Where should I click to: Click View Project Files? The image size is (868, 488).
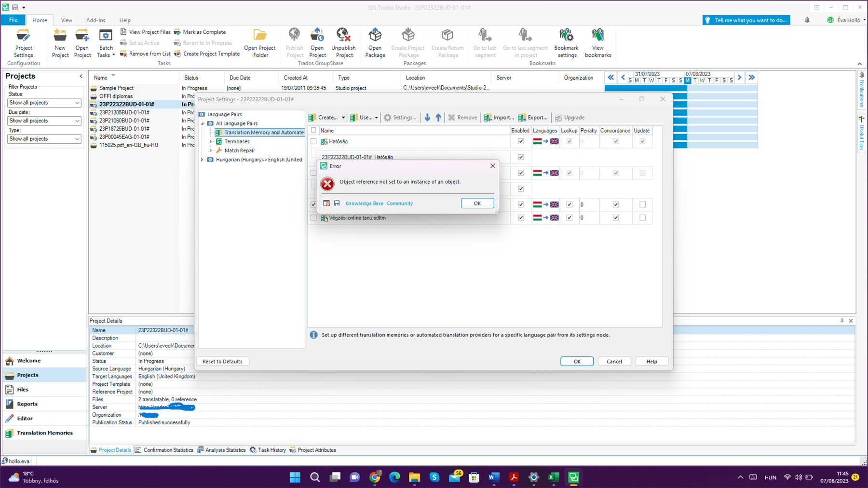click(x=145, y=32)
